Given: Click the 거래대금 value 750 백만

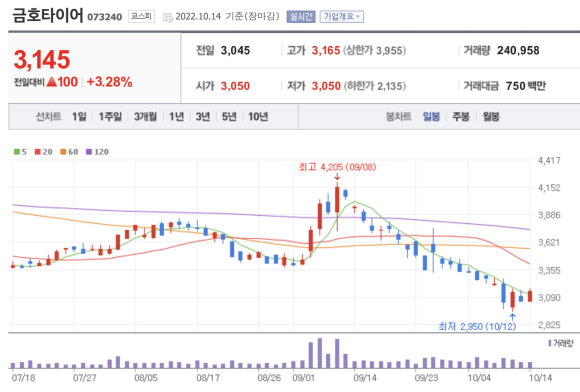Looking at the screenshot, I should coord(526,86).
